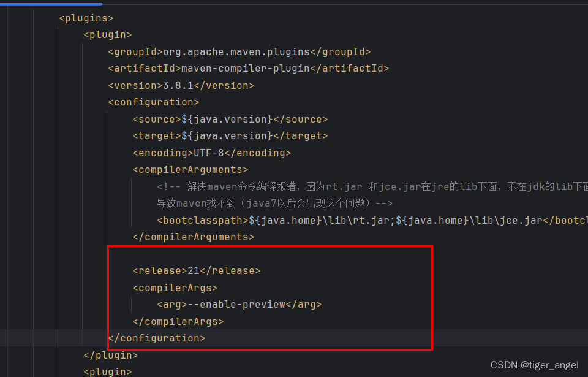Click the closing </compilerArguments> tag
Screen dimensions: 588x377
[x=194, y=237]
